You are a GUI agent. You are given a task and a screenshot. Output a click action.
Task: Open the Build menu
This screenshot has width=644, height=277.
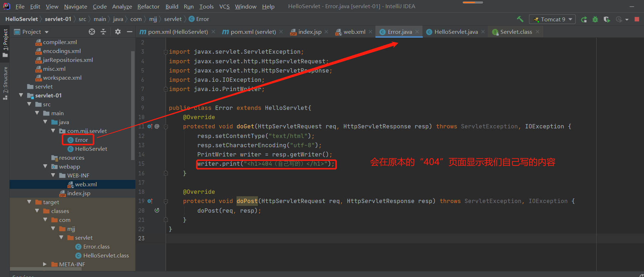[x=172, y=6]
